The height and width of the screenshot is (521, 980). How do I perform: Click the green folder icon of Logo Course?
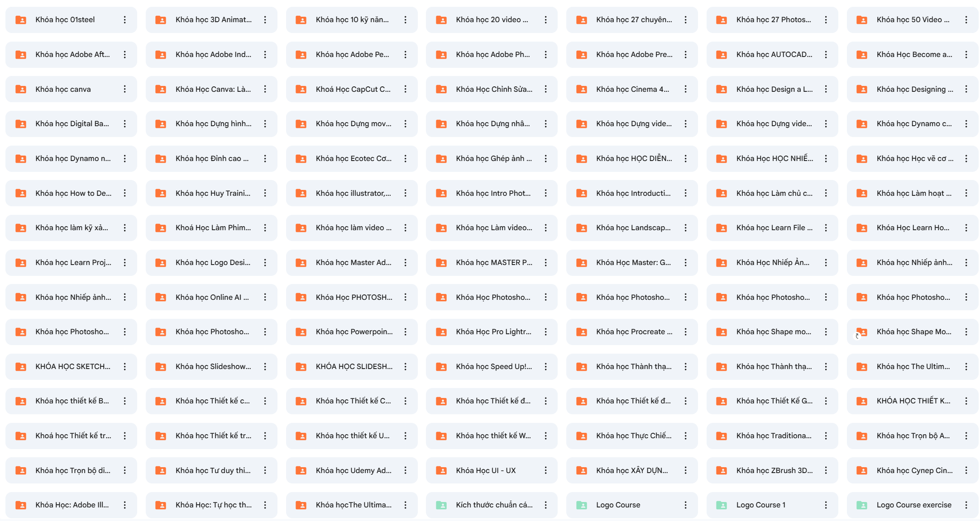pyautogui.click(x=582, y=505)
